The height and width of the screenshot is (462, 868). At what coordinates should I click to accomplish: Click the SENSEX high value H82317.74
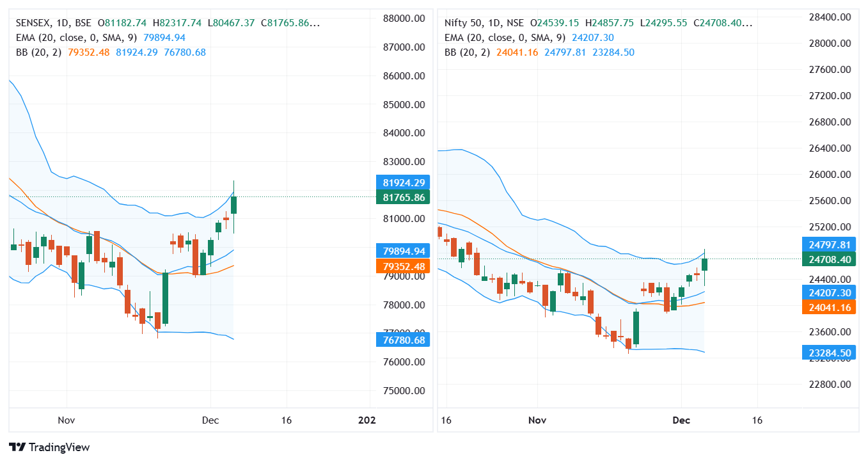coord(178,23)
